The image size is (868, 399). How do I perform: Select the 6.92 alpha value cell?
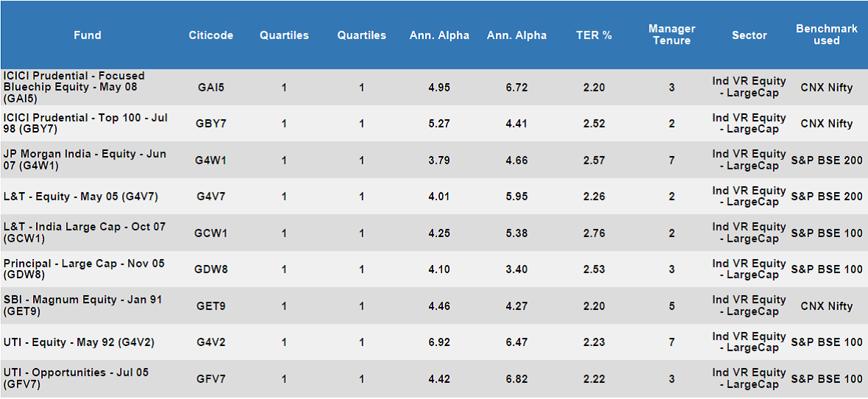point(439,342)
